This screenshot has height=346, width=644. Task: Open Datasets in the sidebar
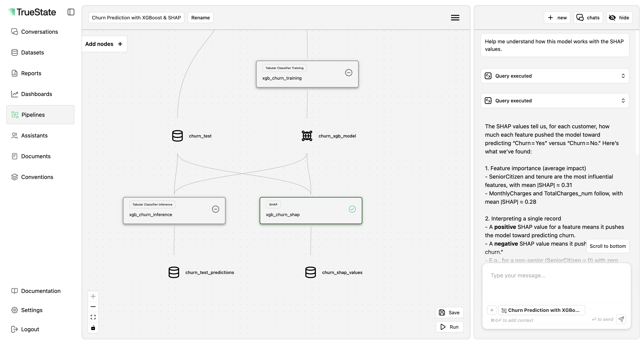[33, 52]
